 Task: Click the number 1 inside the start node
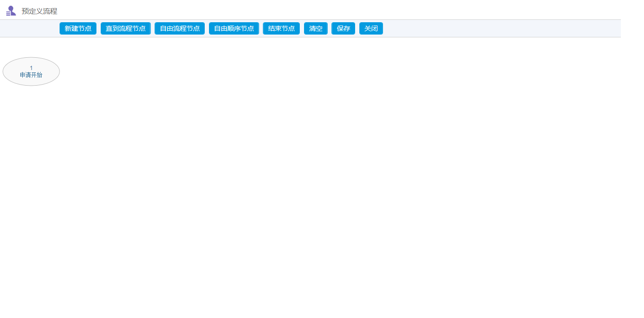pos(31,68)
